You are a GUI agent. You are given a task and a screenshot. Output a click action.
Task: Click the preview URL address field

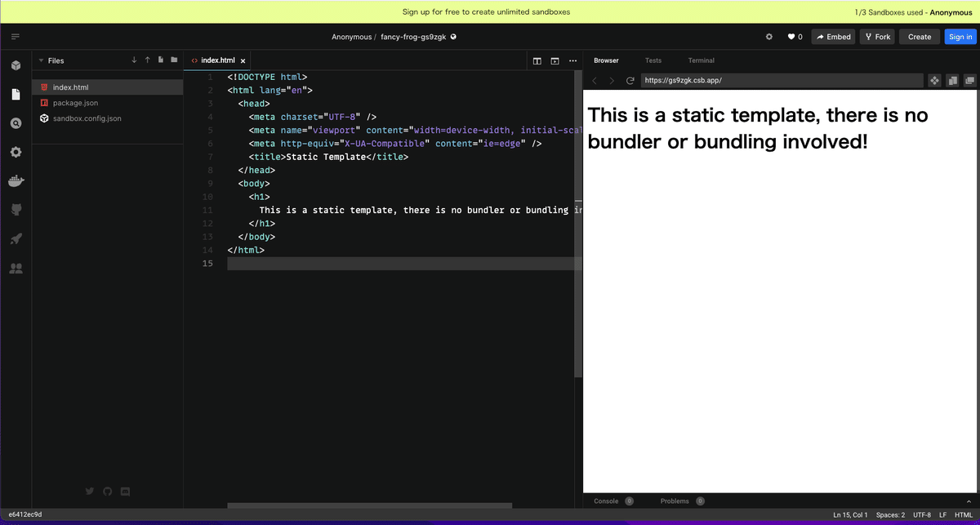[x=782, y=80]
